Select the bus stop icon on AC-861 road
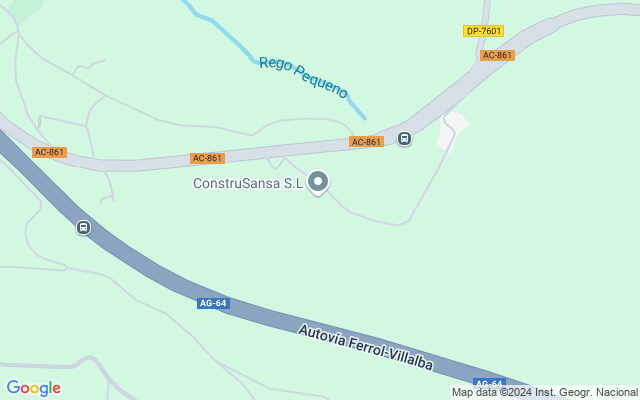 coord(404,138)
